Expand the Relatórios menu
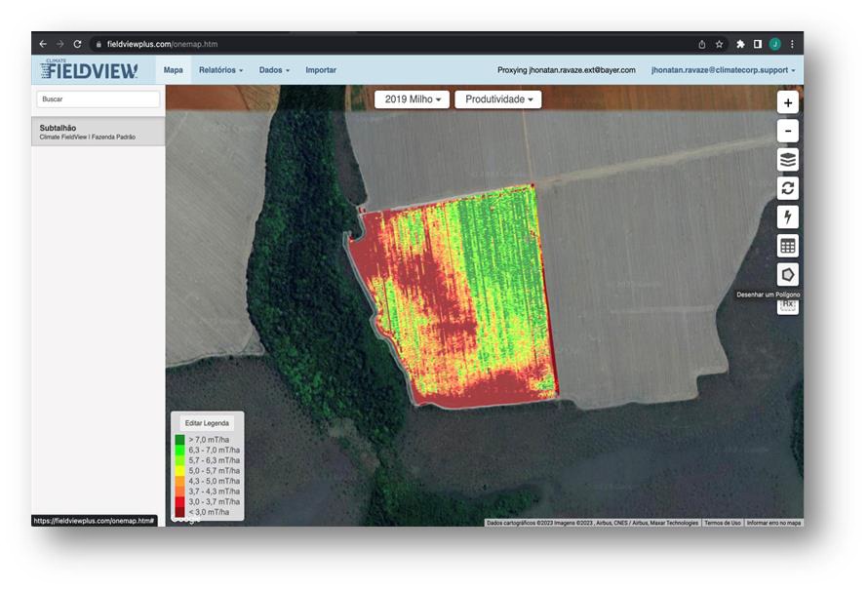This screenshot has width=868, height=590. 220,70
